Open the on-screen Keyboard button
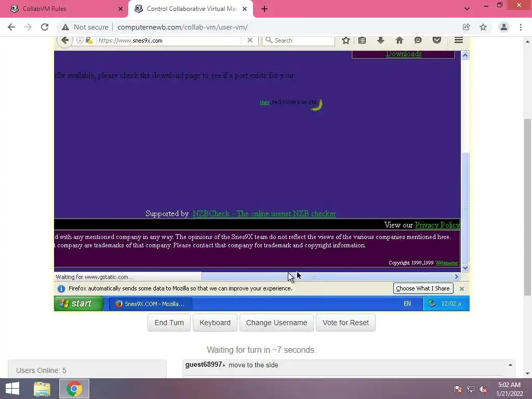Image resolution: width=532 pixels, height=399 pixels. click(215, 323)
